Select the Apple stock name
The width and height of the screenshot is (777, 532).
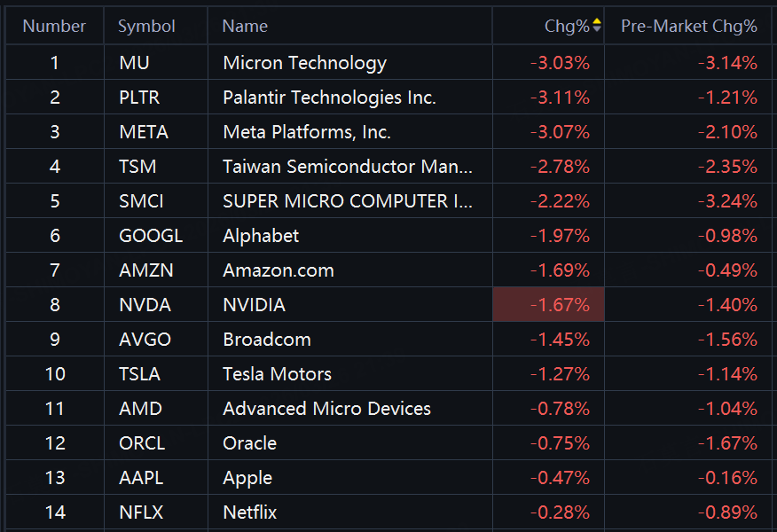pyautogui.click(x=247, y=478)
